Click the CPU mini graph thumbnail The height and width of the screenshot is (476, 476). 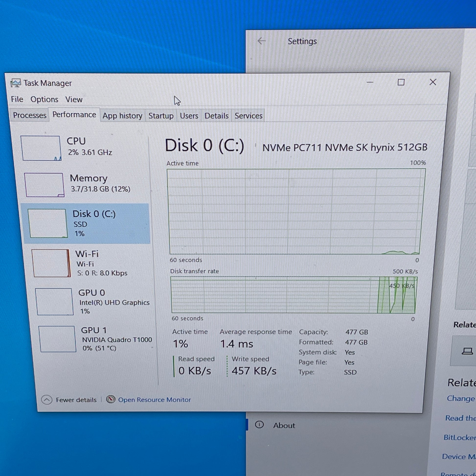coord(41,148)
